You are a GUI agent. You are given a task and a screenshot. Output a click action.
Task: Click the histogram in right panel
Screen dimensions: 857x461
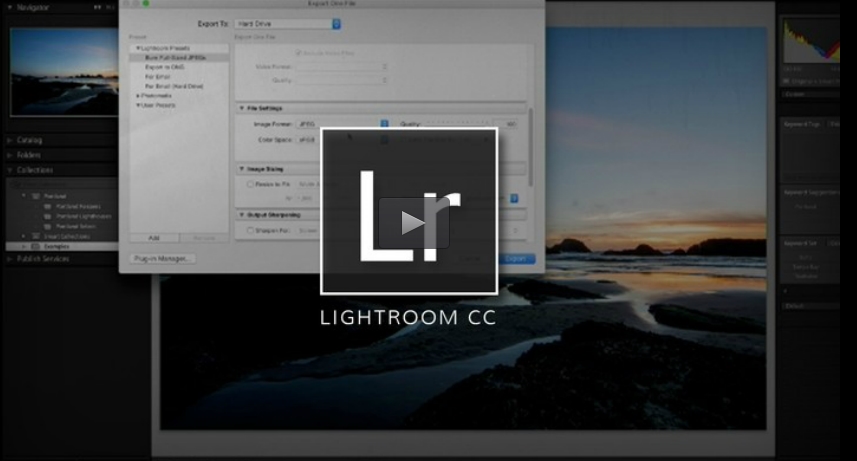812,41
